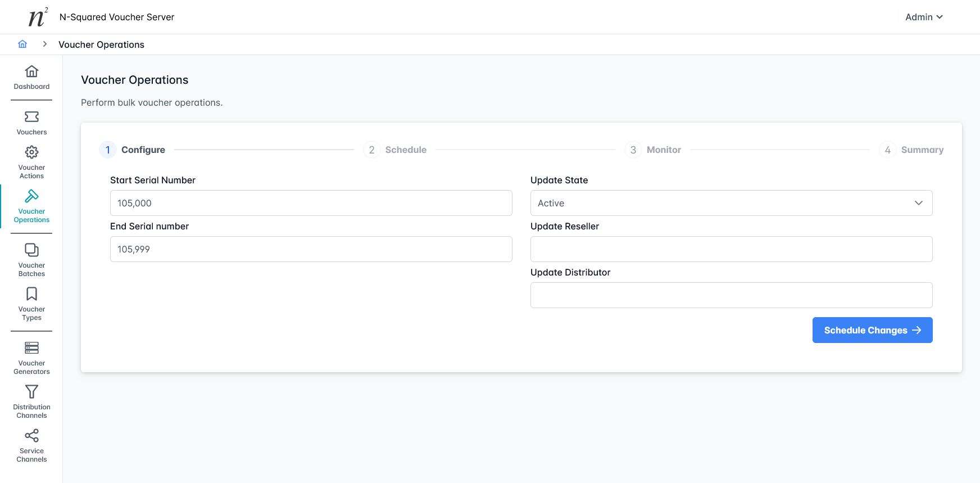Click into the Update Reseller field
The height and width of the screenshot is (483, 980).
tap(731, 249)
